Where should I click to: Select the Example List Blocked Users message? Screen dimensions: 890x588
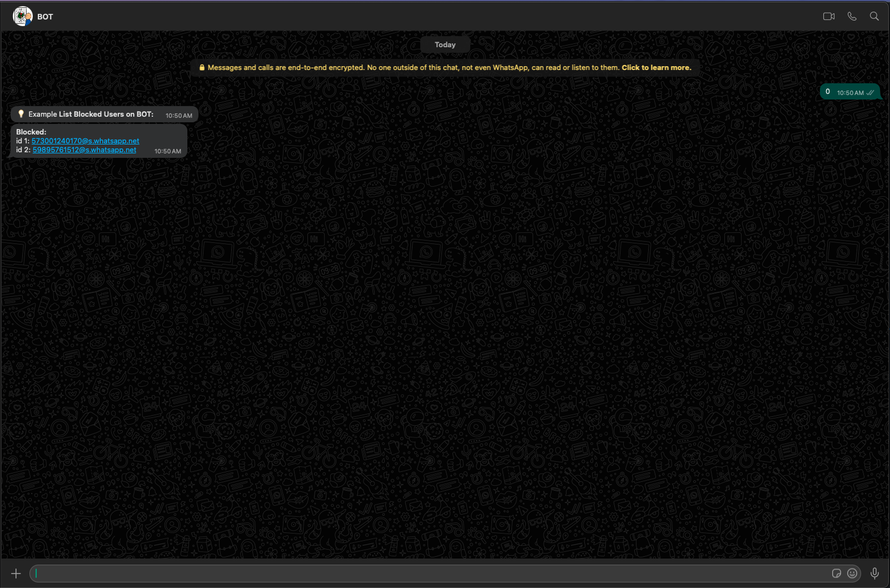105,114
